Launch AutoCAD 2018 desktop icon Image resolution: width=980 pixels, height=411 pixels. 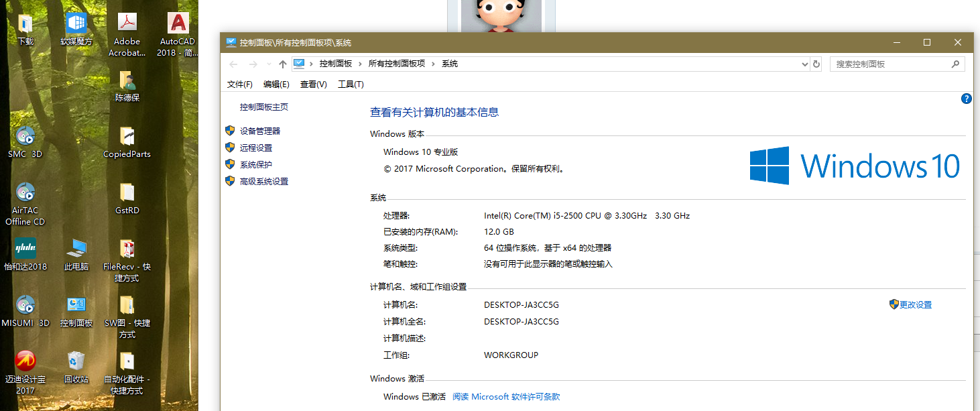178,23
